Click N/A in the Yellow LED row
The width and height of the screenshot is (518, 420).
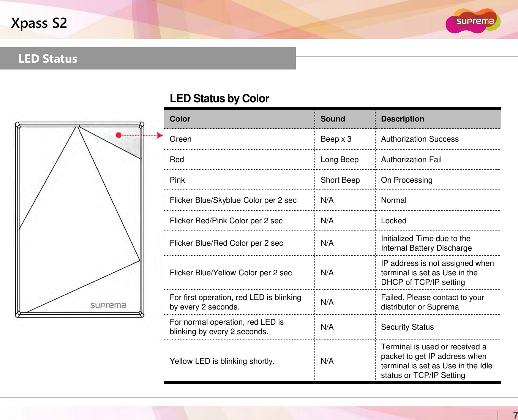coord(327,361)
